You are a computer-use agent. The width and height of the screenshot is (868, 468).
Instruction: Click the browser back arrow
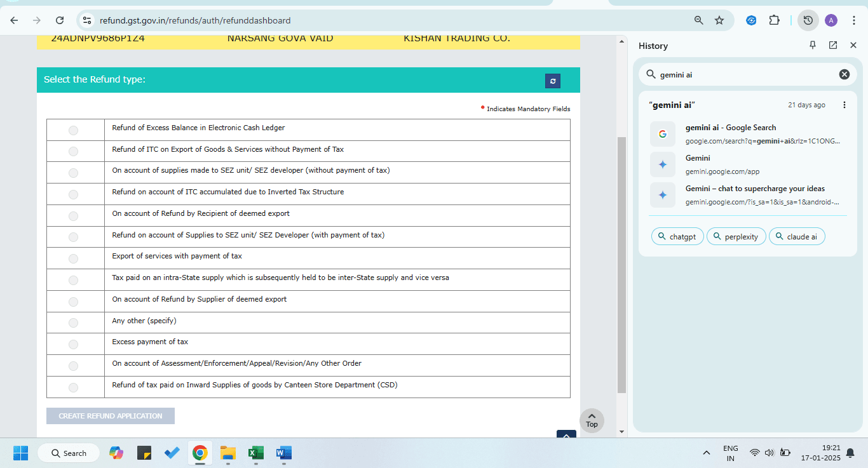pyautogui.click(x=14, y=20)
